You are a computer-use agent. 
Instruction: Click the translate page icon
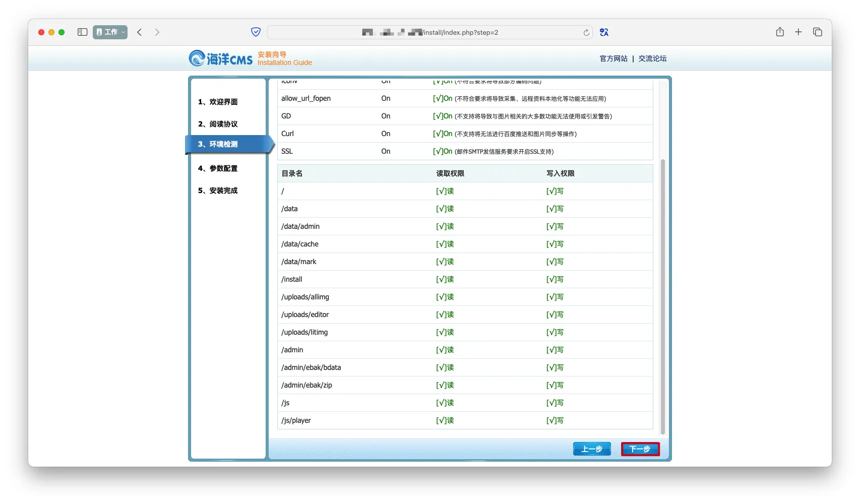coord(604,32)
